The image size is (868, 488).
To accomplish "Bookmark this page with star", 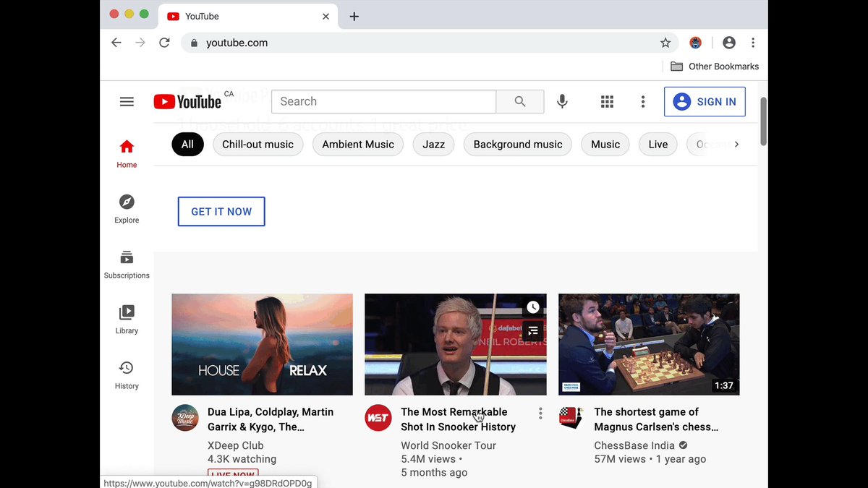I will pos(665,43).
